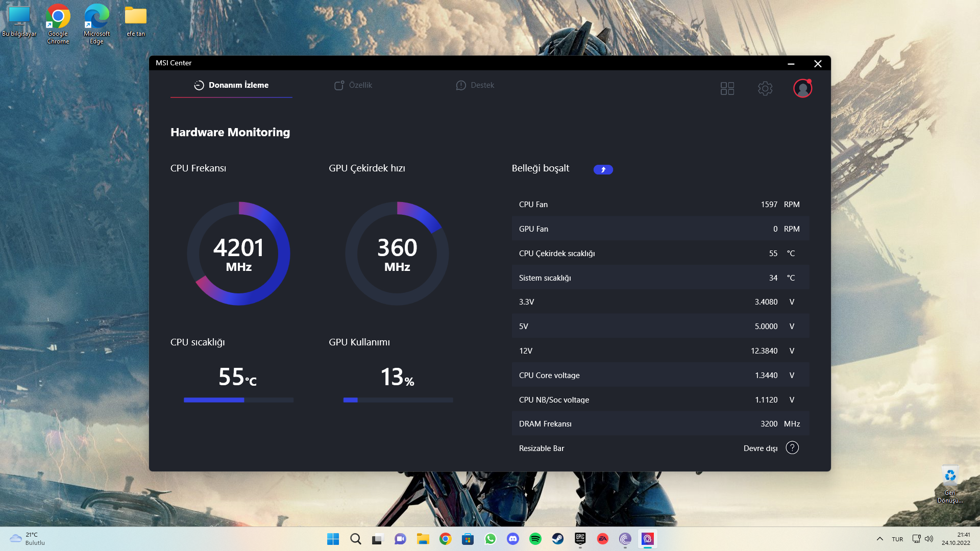Open Spotify from the taskbar
Image resolution: width=980 pixels, height=551 pixels.
point(535,539)
